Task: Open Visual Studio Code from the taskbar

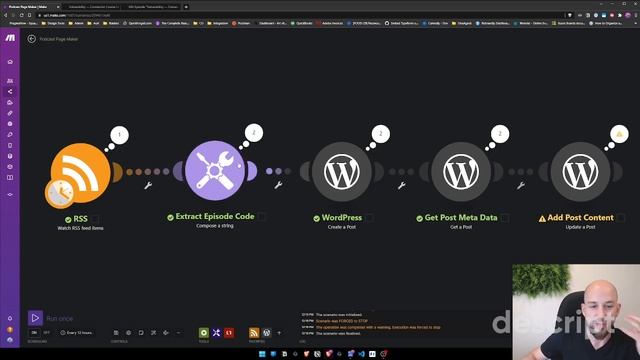Action: 361,354
